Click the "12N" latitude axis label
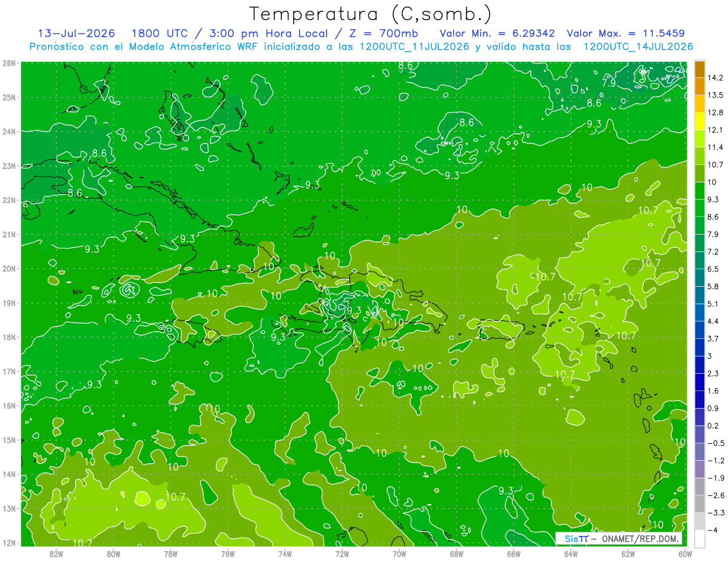The image size is (728, 562). 9,543
